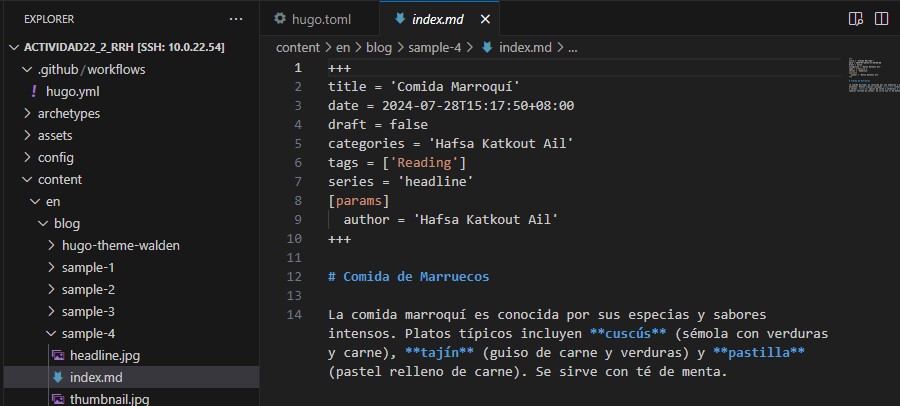This screenshot has height=406, width=900.
Task: Expand the hugo-theme-walden folder
Action: tap(120, 245)
